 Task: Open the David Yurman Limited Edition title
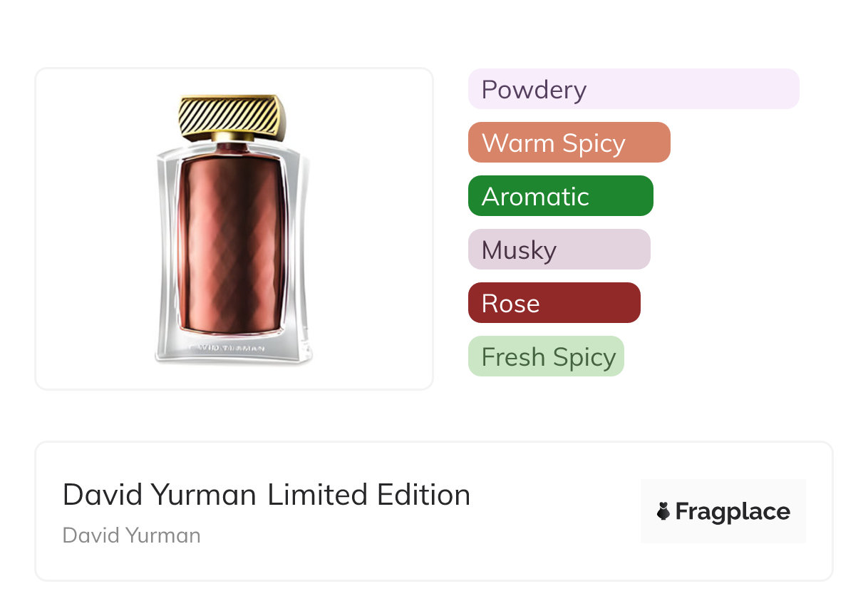[266, 495]
